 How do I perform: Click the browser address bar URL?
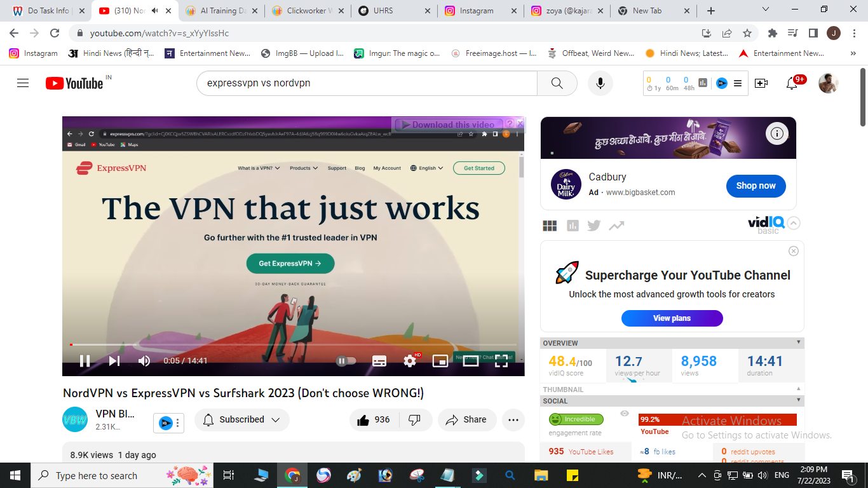[x=159, y=33]
